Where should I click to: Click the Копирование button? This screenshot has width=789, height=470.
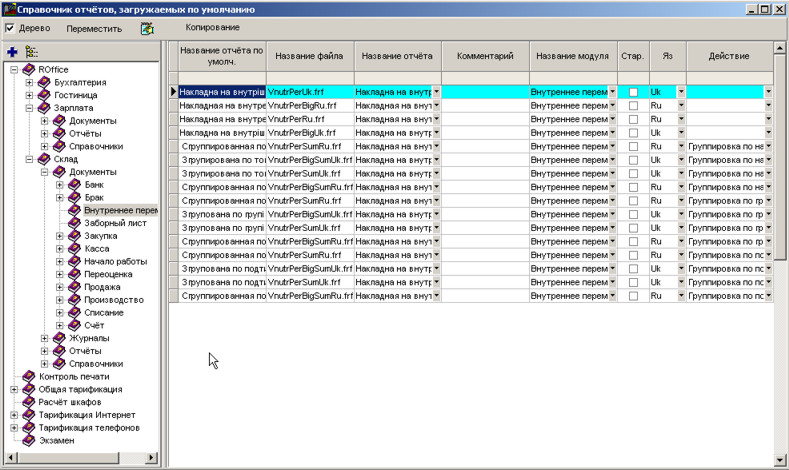[212, 27]
